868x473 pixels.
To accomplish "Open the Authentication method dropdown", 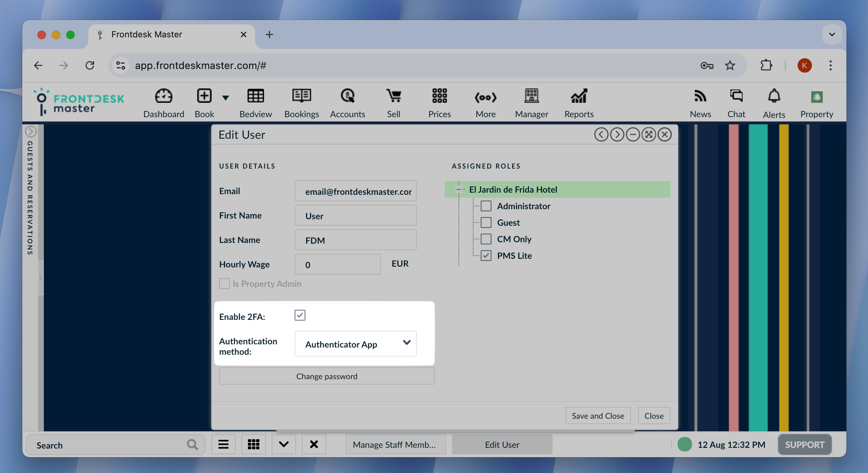I will point(355,344).
